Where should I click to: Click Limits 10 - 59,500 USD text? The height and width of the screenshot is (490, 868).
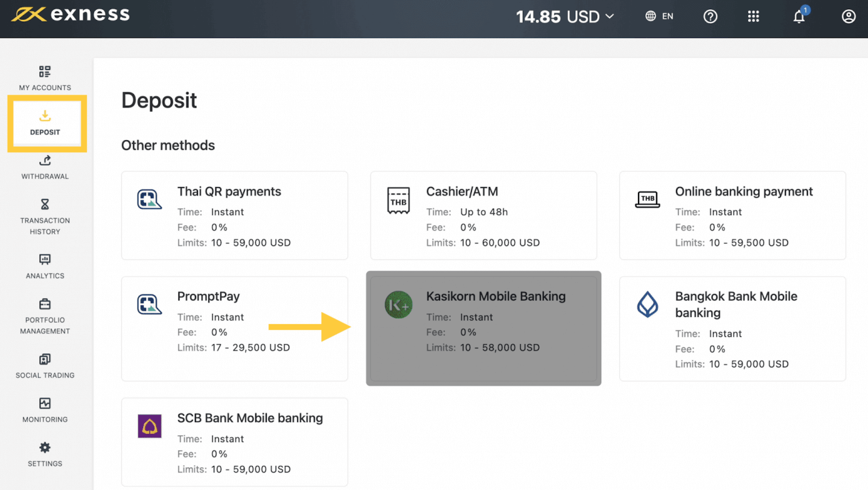(x=732, y=243)
